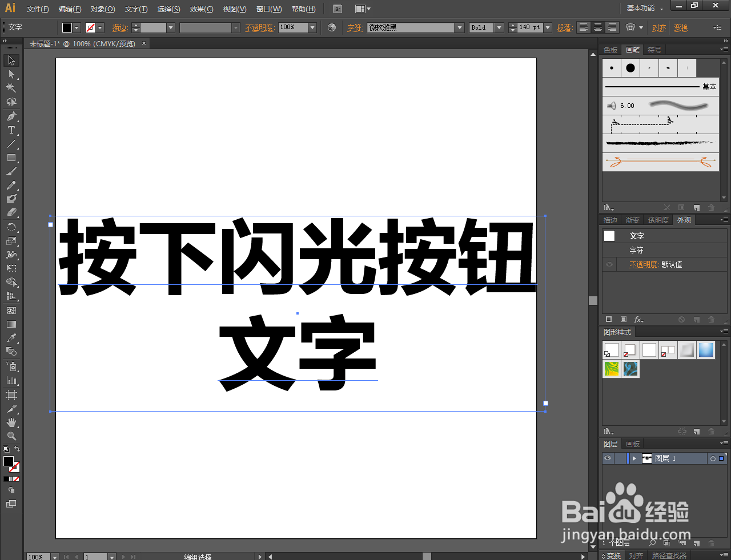Open the Bold font style dropdown

[498, 27]
